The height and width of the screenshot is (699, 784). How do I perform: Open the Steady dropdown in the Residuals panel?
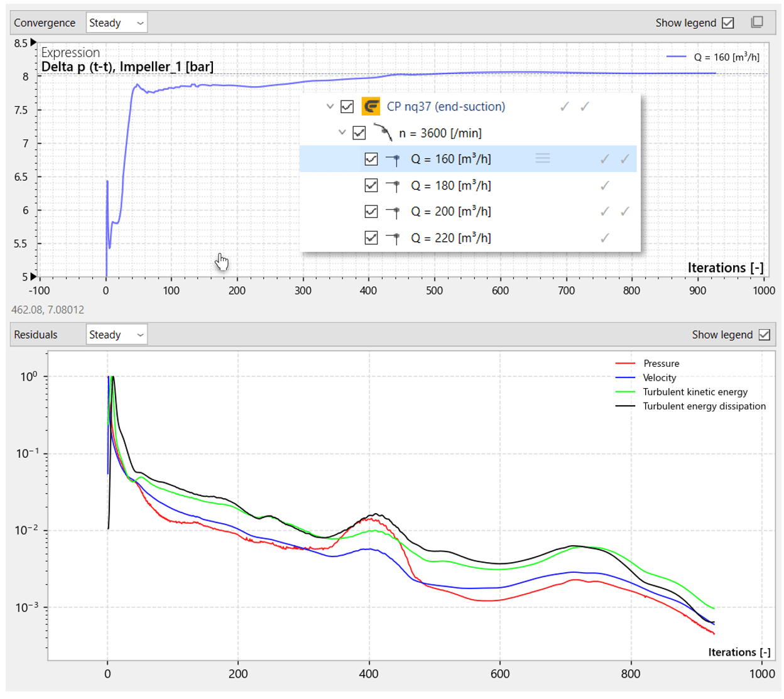[x=116, y=335]
